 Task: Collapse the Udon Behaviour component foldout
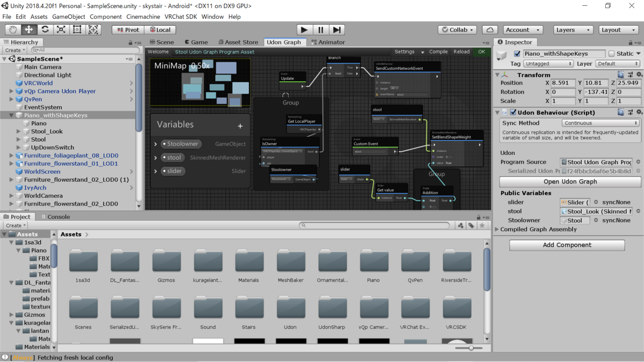(497, 112)
